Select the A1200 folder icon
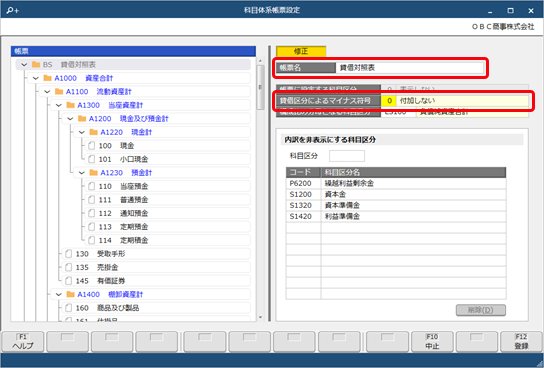Image resolution: width=544 pixels, height=368 pixels. pos(82,119)
